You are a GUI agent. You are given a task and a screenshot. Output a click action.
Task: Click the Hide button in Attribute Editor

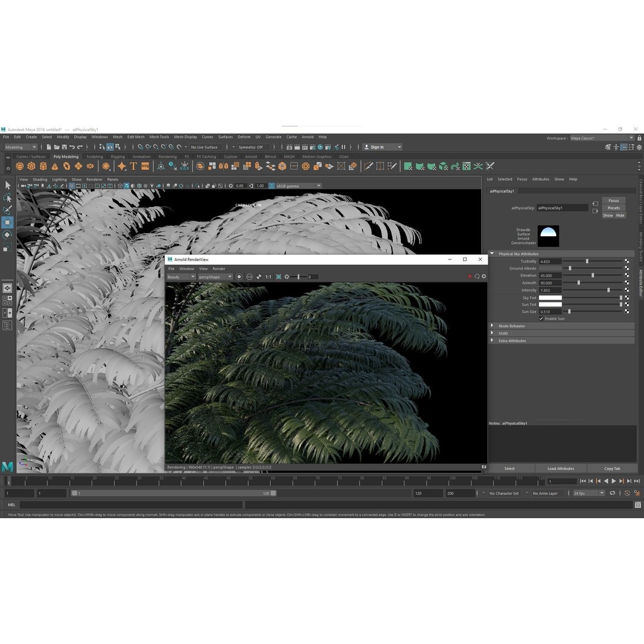coord(620,215)
